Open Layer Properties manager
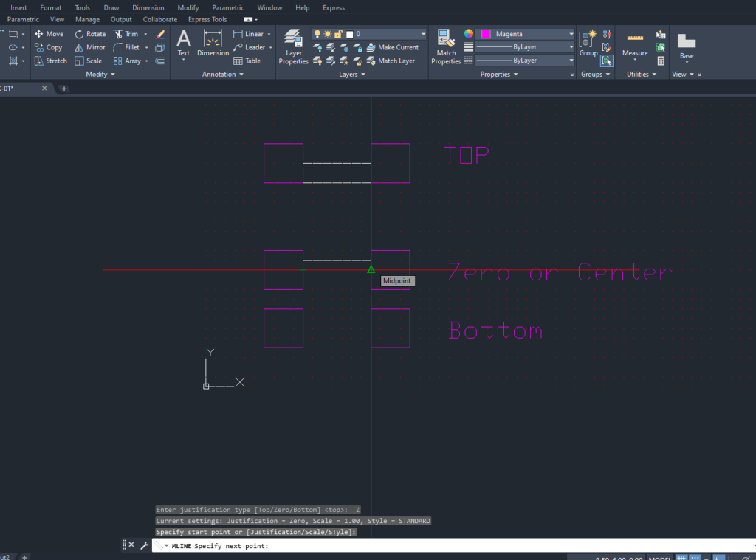This screenshot has width=756, height=560. pyautogui.click(x=293, y=46)
